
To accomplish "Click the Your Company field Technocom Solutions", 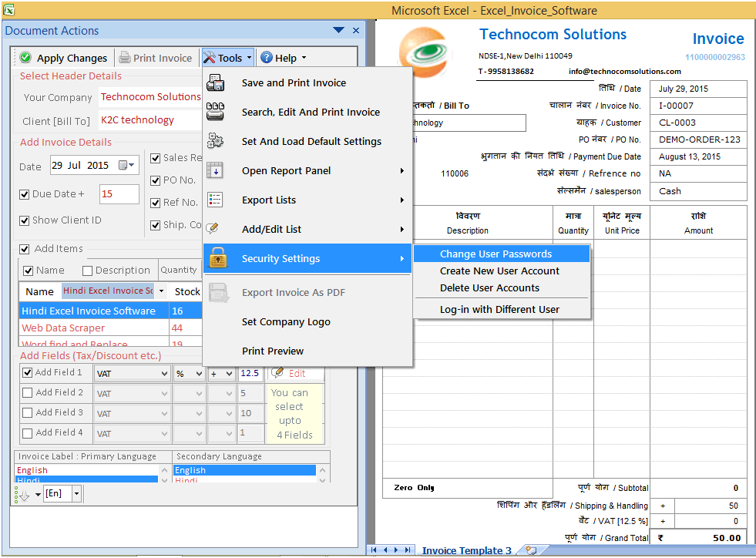I will coord(150,97).
